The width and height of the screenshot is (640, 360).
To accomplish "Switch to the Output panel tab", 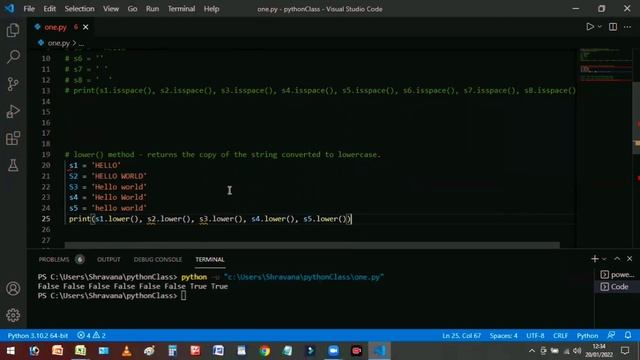I will pyautogui.click(x=109, y=260).
